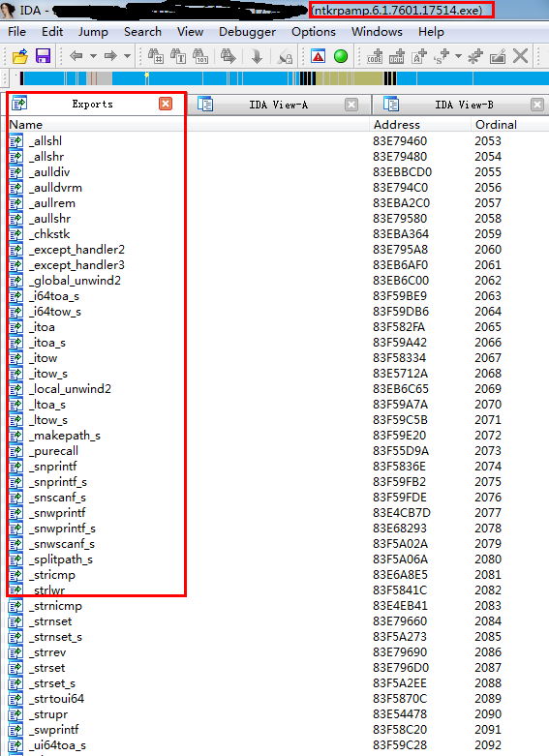Select the _itoa export name
The width and height of the screenshot is (549, 756).
43,327
